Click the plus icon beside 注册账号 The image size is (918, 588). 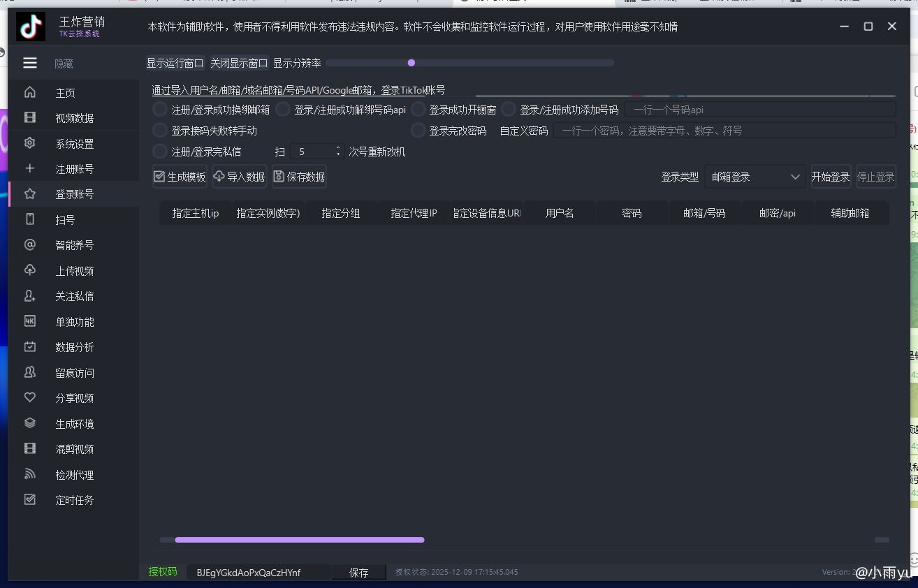[x=30, y=168]
